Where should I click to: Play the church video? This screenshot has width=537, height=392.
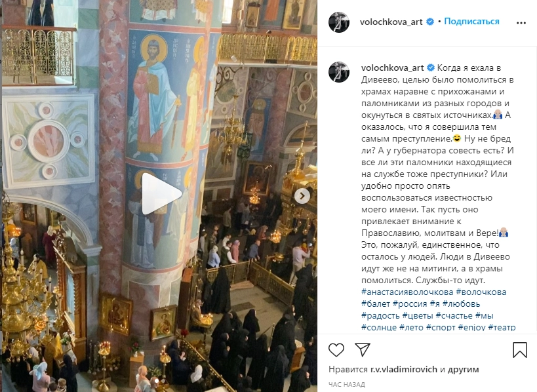pyautogui.click(x=161, y=194)
